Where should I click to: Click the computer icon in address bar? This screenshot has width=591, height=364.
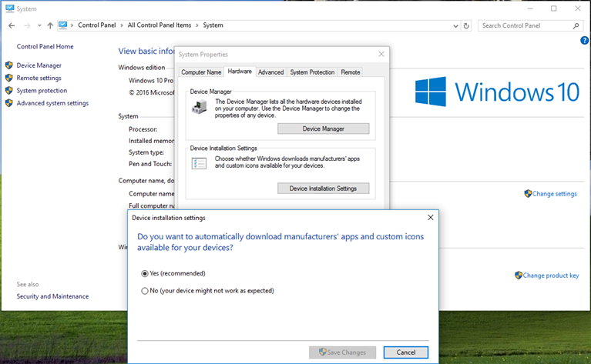tap(62, 25)
